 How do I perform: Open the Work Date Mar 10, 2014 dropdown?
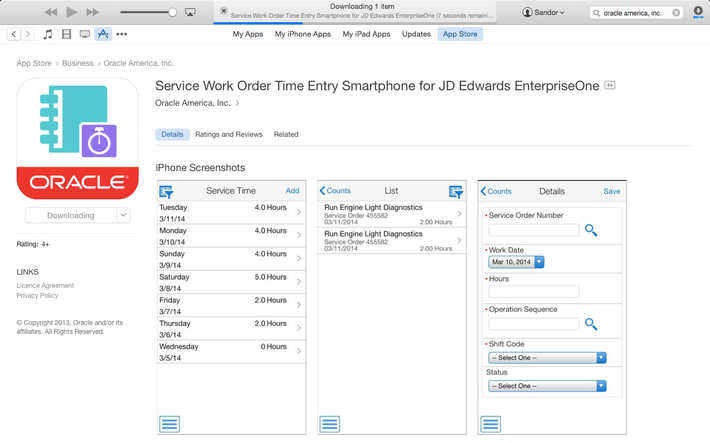516,262
